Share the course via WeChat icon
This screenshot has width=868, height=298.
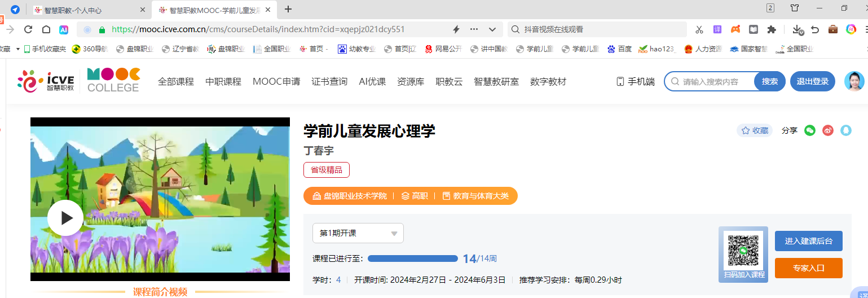coord(810,130)
